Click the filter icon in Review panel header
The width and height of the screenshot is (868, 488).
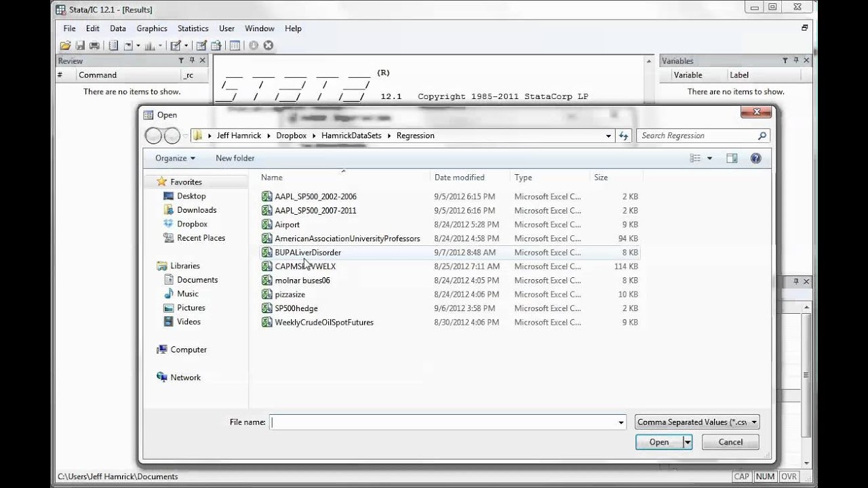(182, 60)
